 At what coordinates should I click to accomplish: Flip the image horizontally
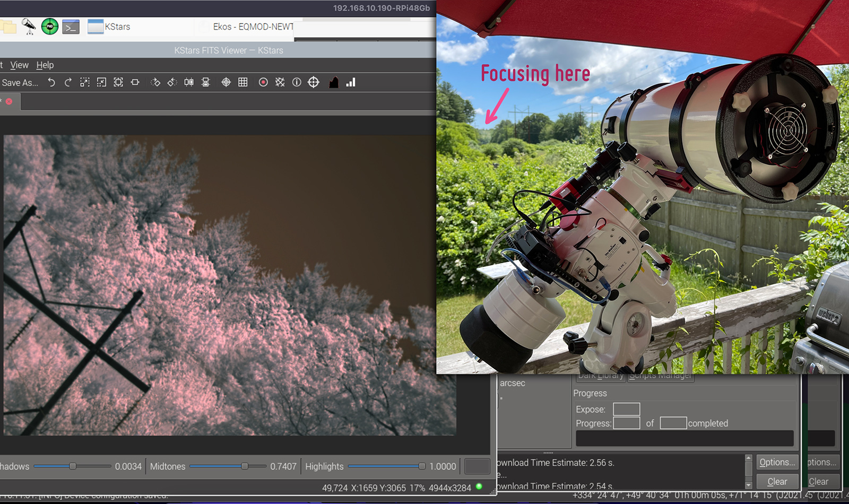tap(189, 82)
